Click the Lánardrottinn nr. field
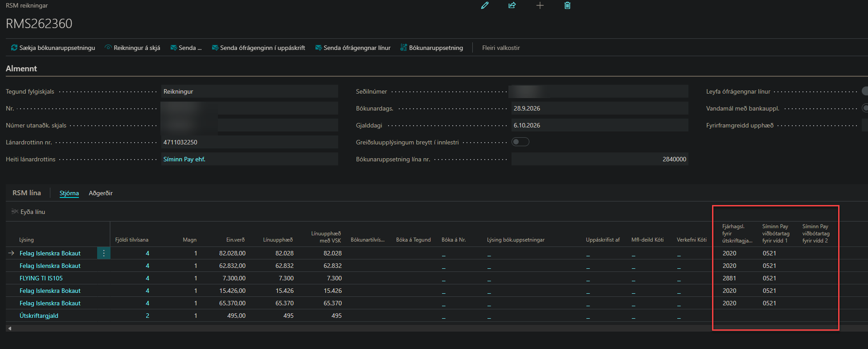This screenshot has height=349, width=868. pos(250,142)
